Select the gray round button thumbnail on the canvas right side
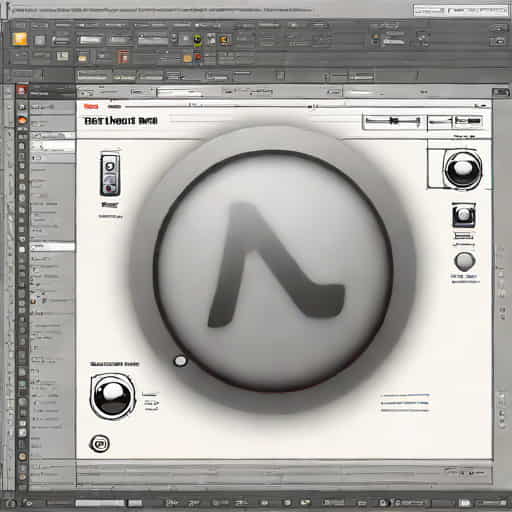The height and width of the screenshot is (512, 512). click(465, 261)
